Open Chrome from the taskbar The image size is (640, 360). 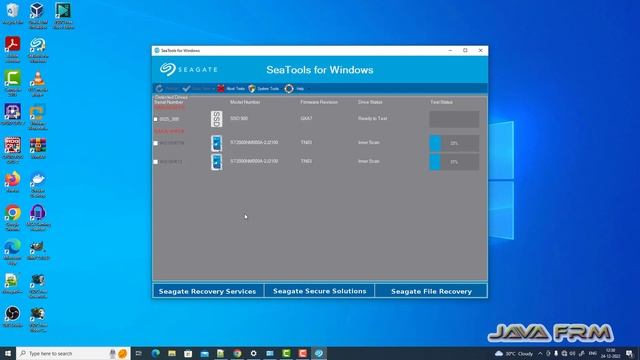pos(237,353)
